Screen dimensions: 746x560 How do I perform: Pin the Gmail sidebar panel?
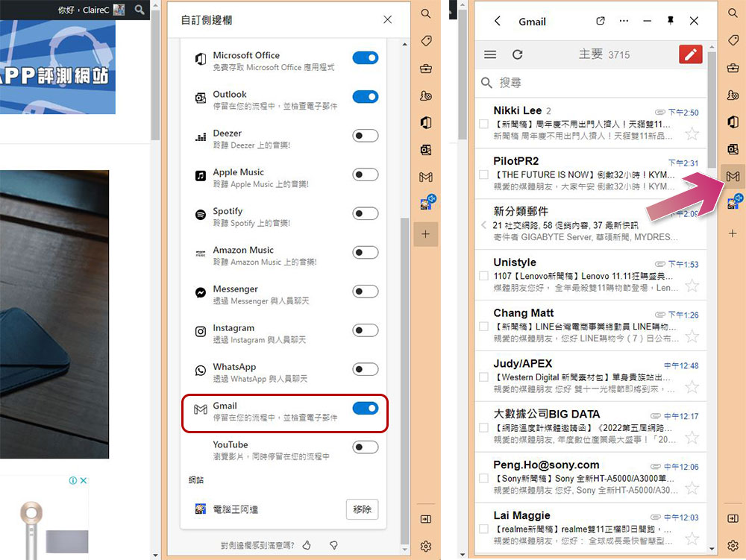click(671, 20)
